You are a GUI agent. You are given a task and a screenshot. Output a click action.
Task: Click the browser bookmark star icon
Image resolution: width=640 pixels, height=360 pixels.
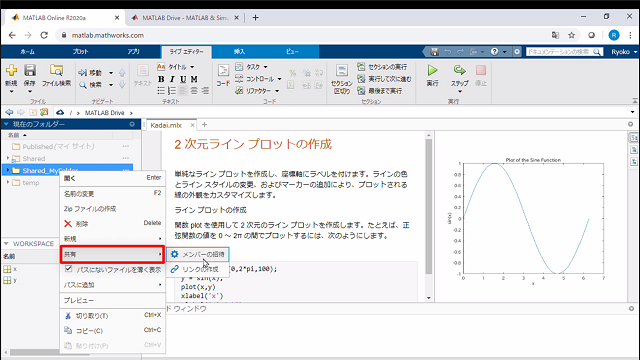click(x=571, y=35)
